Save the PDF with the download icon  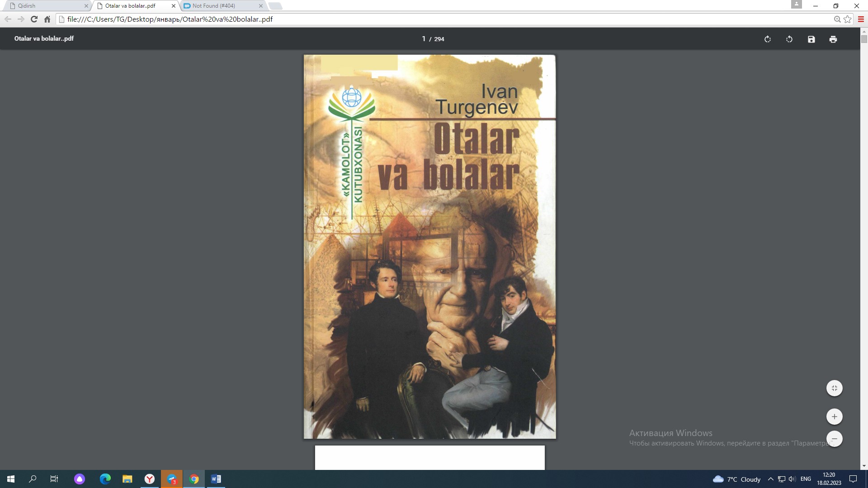(x=811, y=39)
